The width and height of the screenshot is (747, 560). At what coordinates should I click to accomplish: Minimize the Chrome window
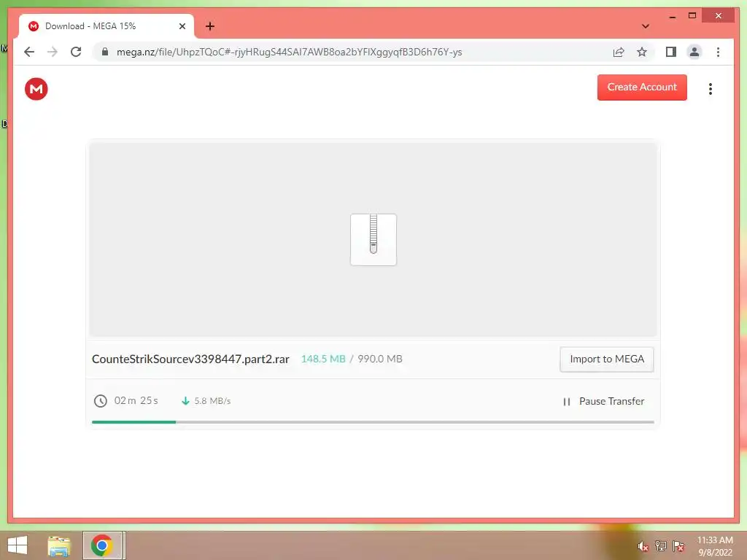tap(672, 16)
